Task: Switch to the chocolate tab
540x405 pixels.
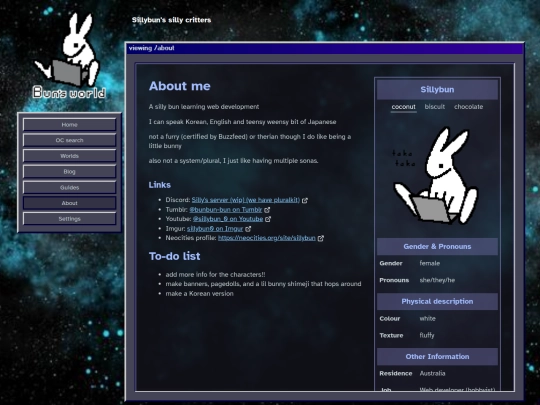Action: pos(468,107)
